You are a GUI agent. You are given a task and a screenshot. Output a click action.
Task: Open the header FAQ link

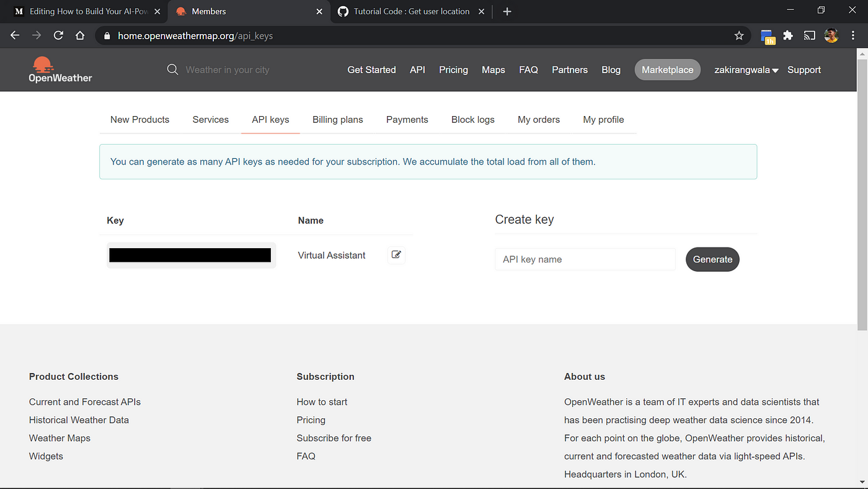point(528,70)
